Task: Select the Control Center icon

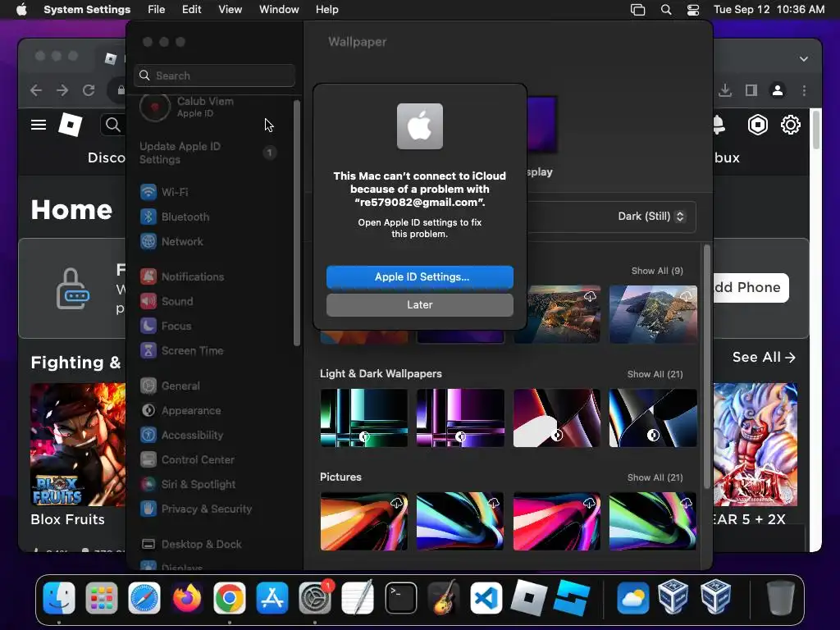Action: click(148, 459)
